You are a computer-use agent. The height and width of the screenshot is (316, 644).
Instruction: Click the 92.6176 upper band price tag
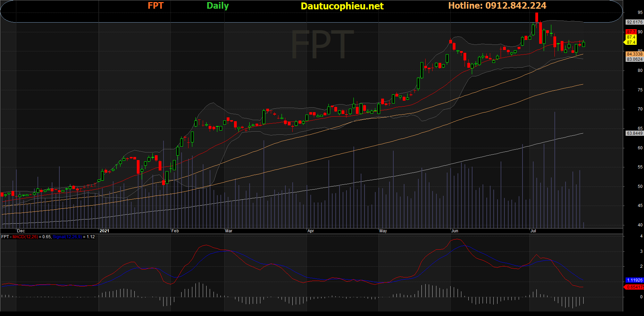[x=634, y=22]
